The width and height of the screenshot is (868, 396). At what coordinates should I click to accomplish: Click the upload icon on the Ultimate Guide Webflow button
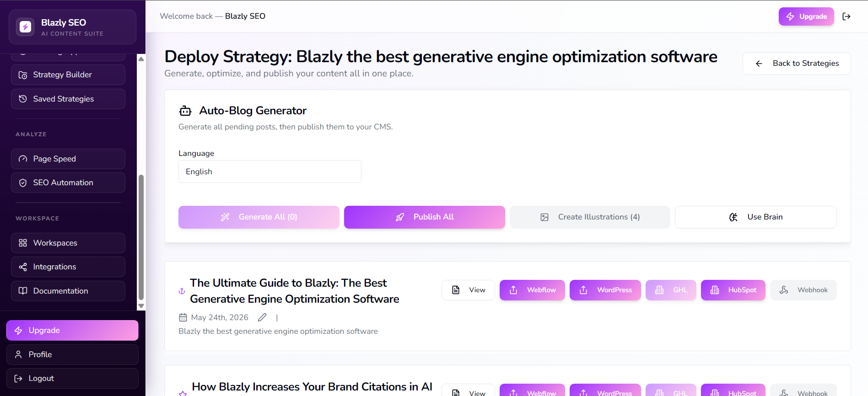(x=513, y=290)
